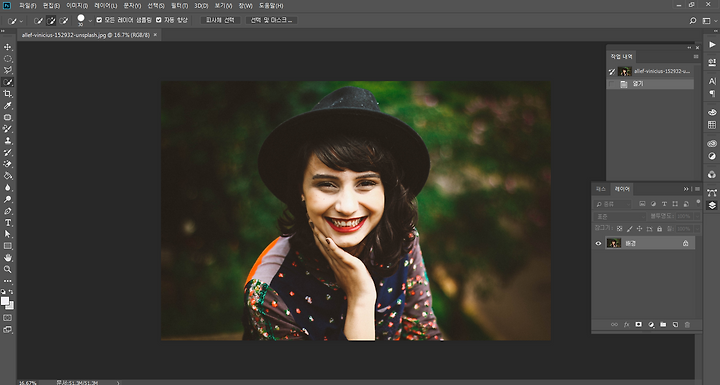Select the Dodge tool

(x=8, y=199)
